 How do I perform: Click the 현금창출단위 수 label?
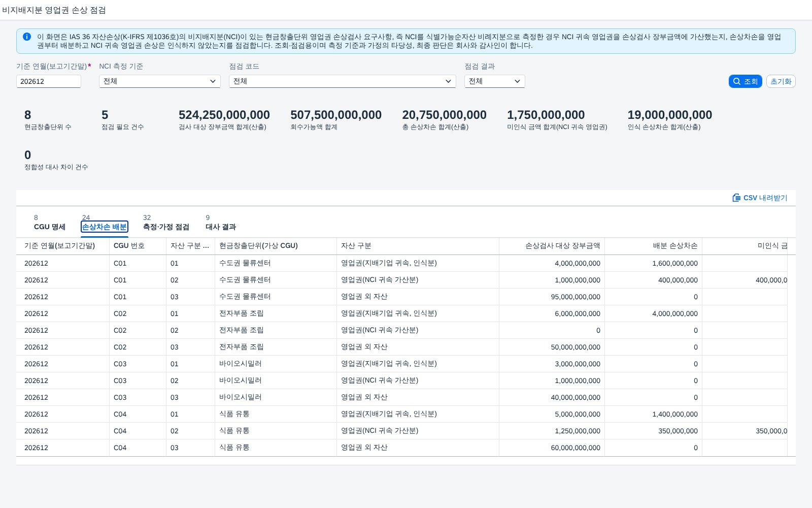[48, 127]
